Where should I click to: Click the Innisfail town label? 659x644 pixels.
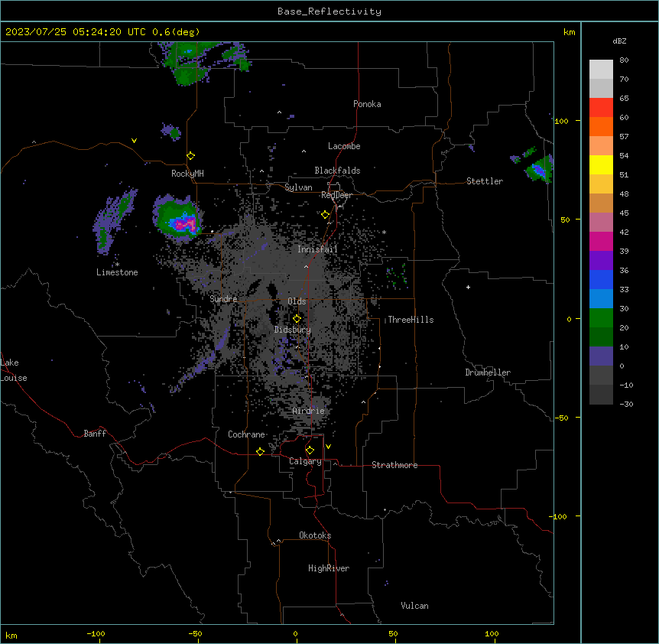pos(317,249)
